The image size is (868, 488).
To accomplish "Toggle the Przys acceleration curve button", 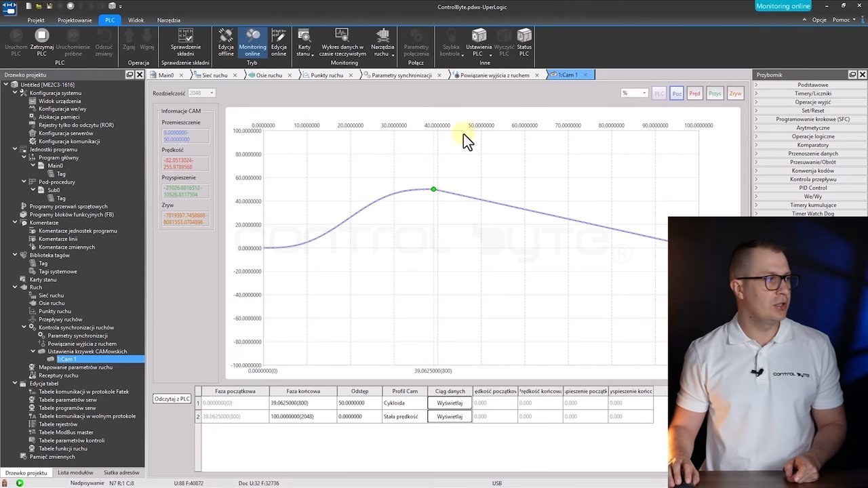I will pyautogui.click(x=715, y=94).
